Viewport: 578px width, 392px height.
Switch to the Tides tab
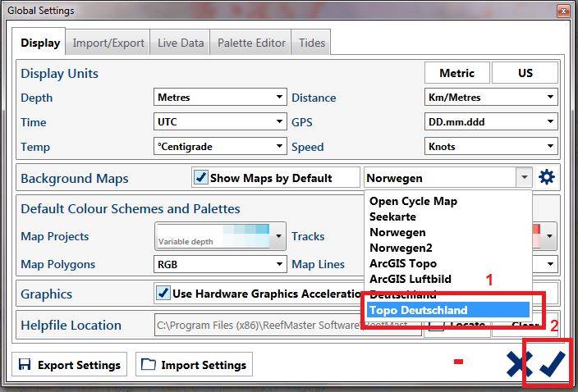pos(311,43)
